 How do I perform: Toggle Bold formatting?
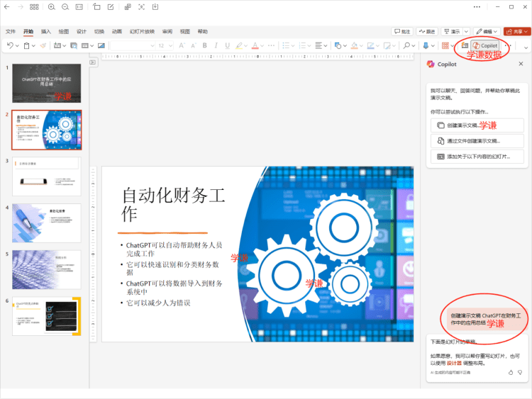[x=204, y=45]
